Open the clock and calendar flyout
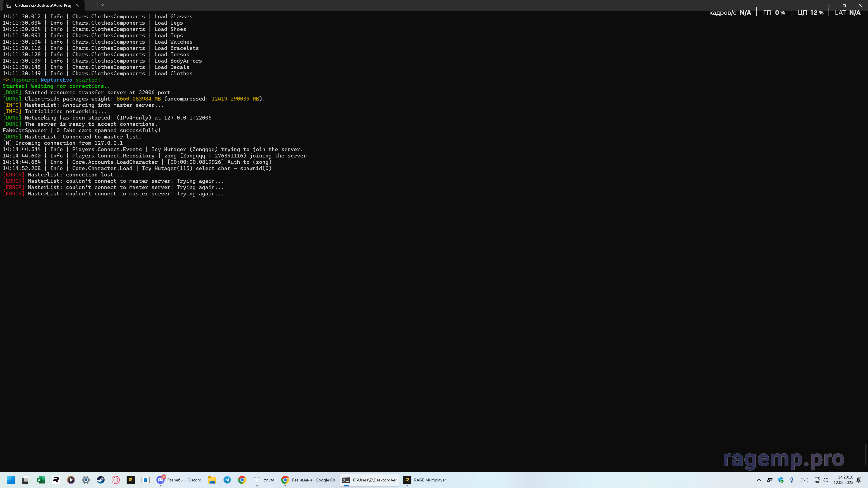 tap(843, 480)
